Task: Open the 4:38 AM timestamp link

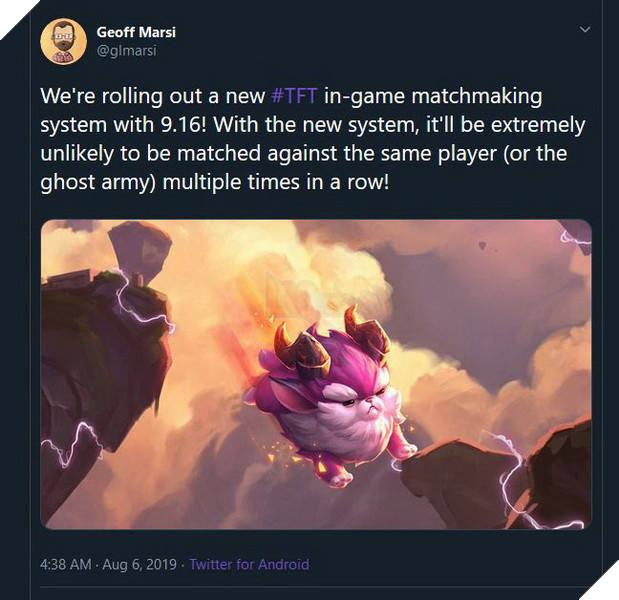Action: tap(66, 564)
